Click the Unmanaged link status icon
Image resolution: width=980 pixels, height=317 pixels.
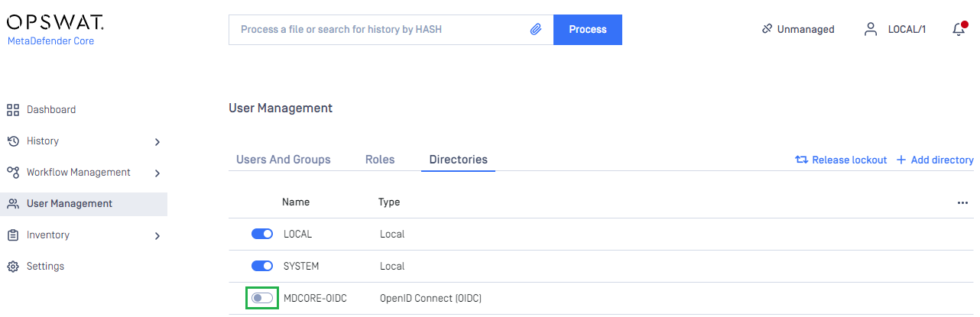pyautogui.click(x=767, y=30)
